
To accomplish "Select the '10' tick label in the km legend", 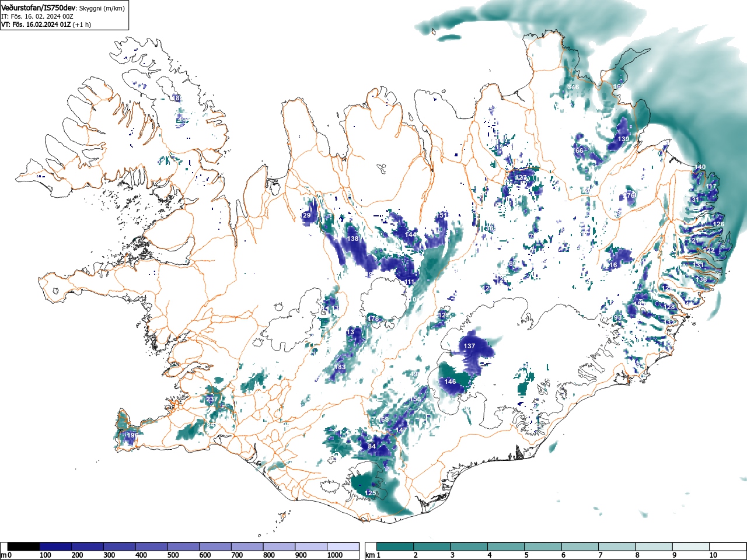I will (x=713, y=555).
